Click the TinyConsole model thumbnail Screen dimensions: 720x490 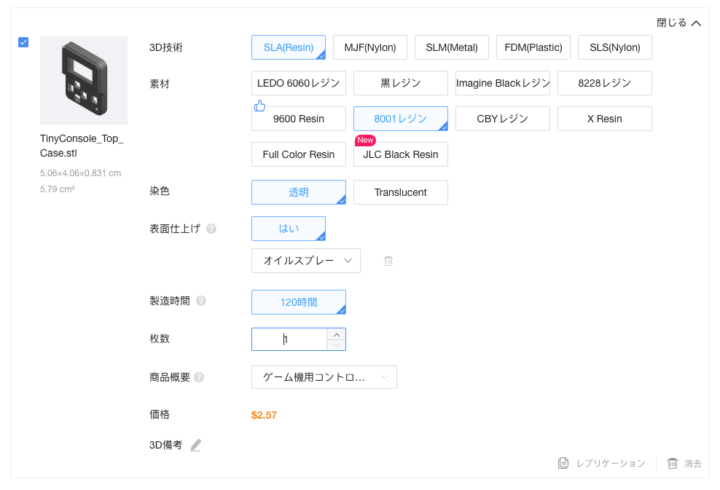click(x=83, y=80)
